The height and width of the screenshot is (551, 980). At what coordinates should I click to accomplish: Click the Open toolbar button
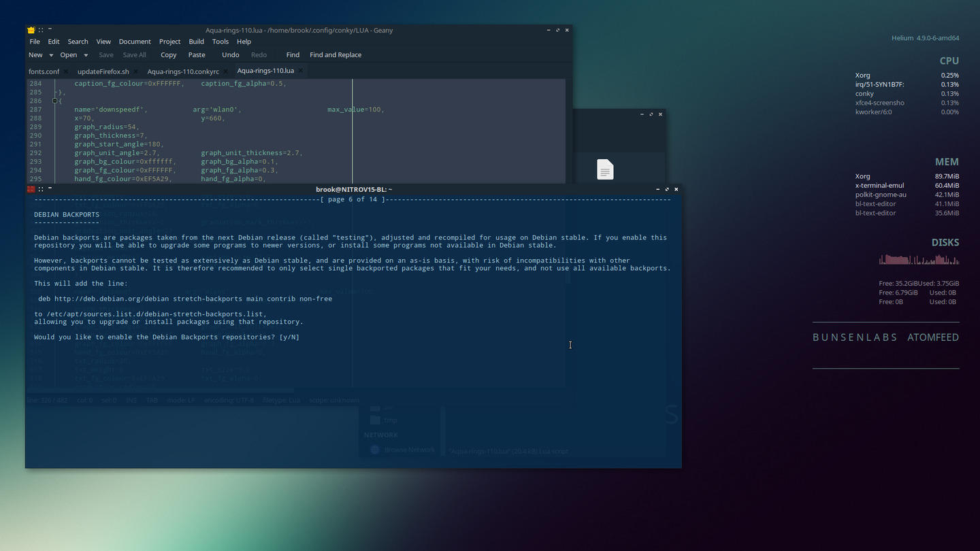point(69,55)
